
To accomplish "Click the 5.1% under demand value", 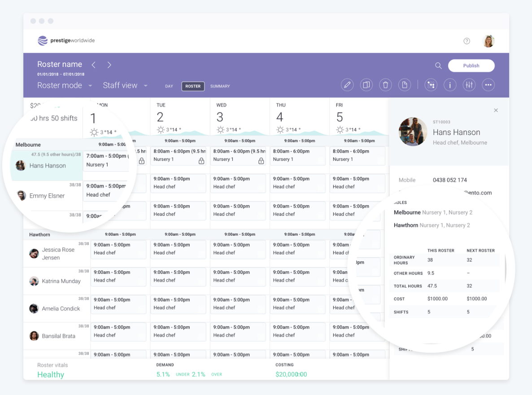I will (163, 374).
